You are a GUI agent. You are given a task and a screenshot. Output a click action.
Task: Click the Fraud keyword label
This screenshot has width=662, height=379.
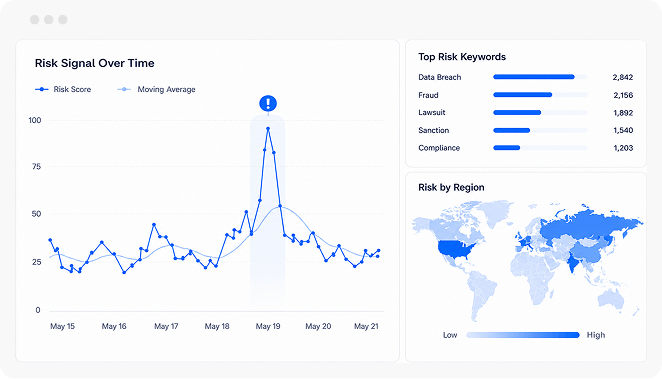[428, 95]
